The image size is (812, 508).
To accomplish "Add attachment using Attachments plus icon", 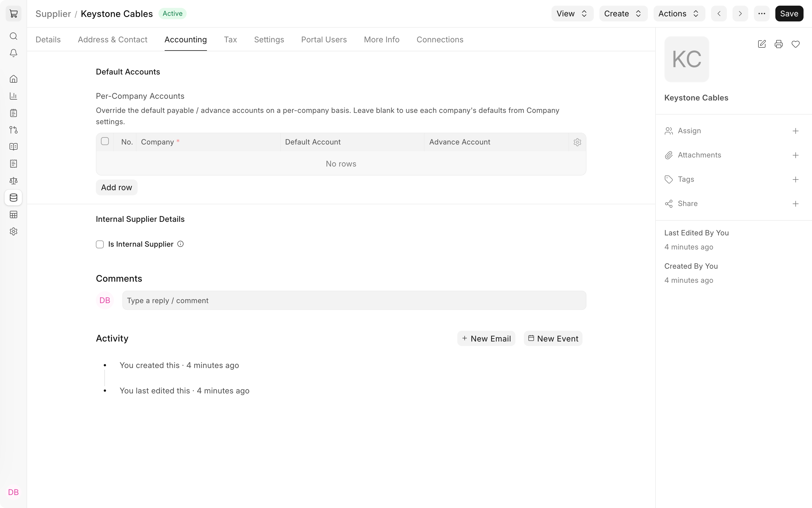I will [796, 155].
